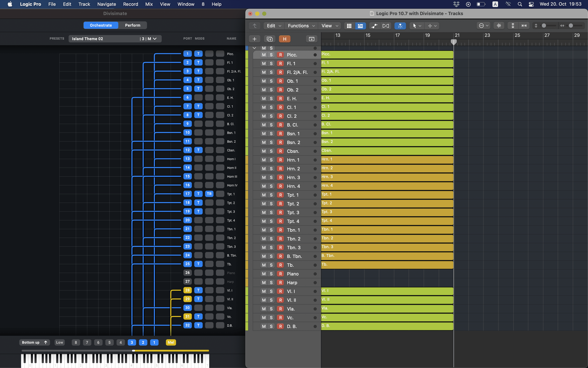Open Spotlight search icon
This screenshot has height=368, width=588.
point(520,4)
